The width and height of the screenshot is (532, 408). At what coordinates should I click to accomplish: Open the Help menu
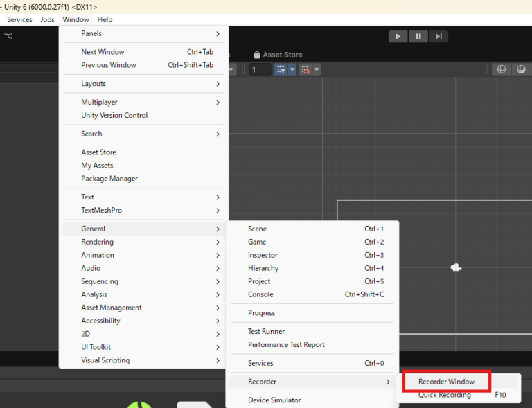click(x=105, y=19)
